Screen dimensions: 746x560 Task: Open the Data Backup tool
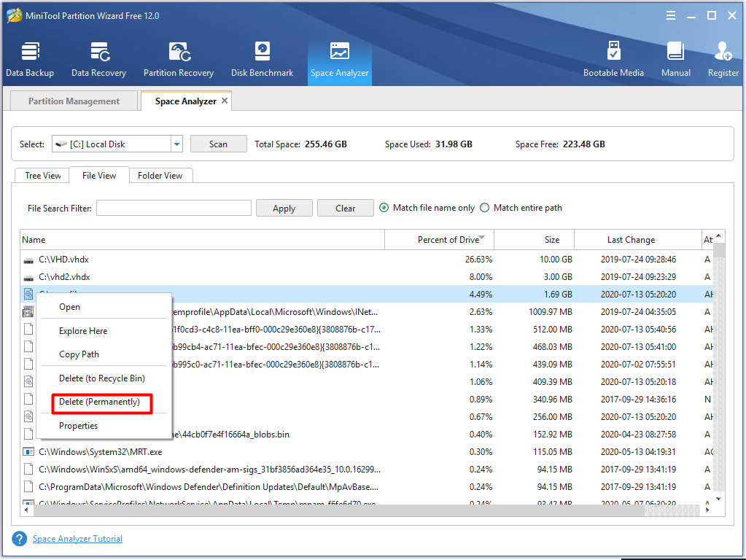click(x=30, y=60)
